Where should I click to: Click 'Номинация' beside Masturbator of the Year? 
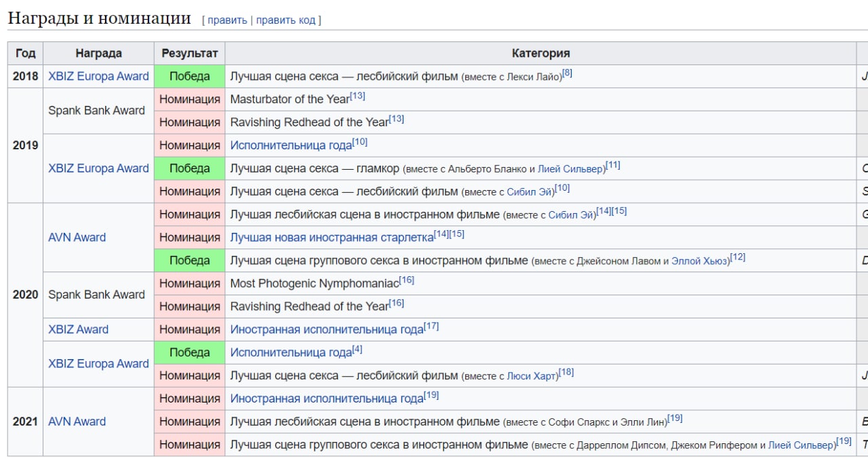(x=190, y=99)
